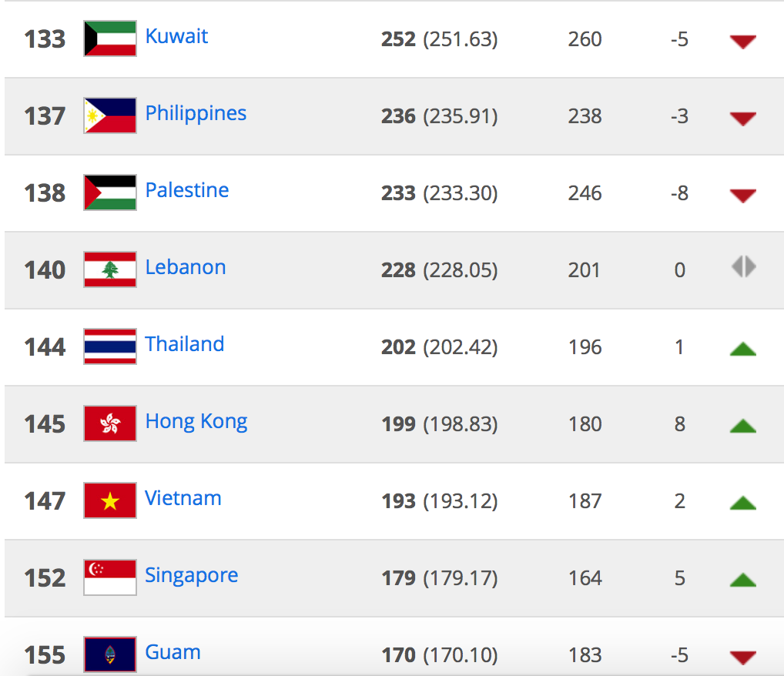Click the Singapore flag icon

(x=109, y=577)
